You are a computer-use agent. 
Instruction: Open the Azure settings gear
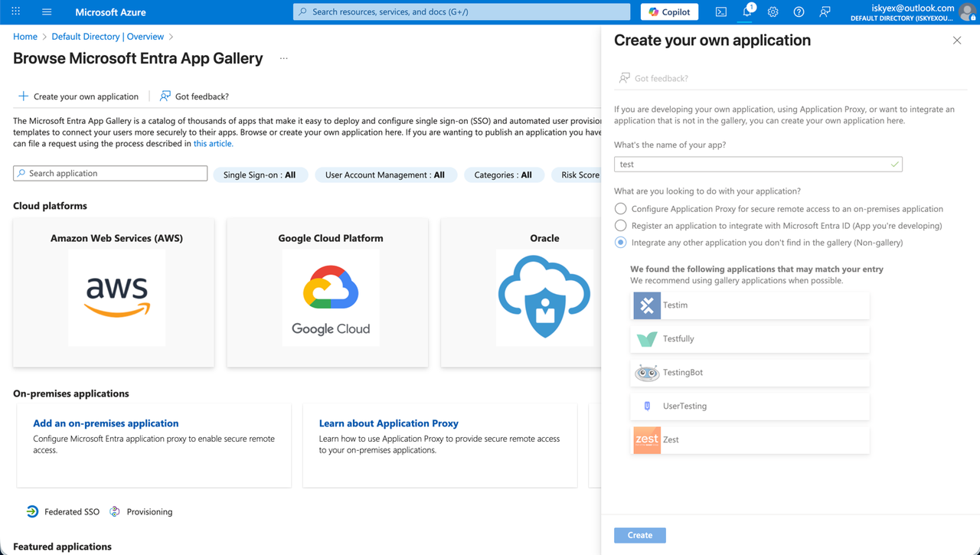(x=772, y=12)
